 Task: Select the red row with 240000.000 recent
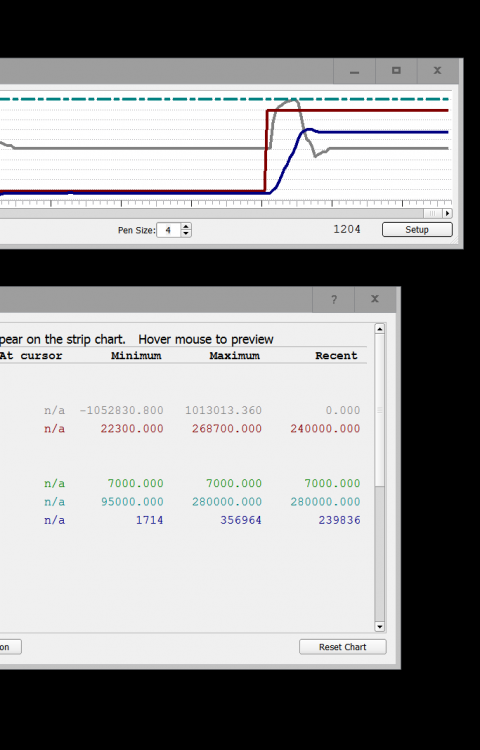point(182,429)
